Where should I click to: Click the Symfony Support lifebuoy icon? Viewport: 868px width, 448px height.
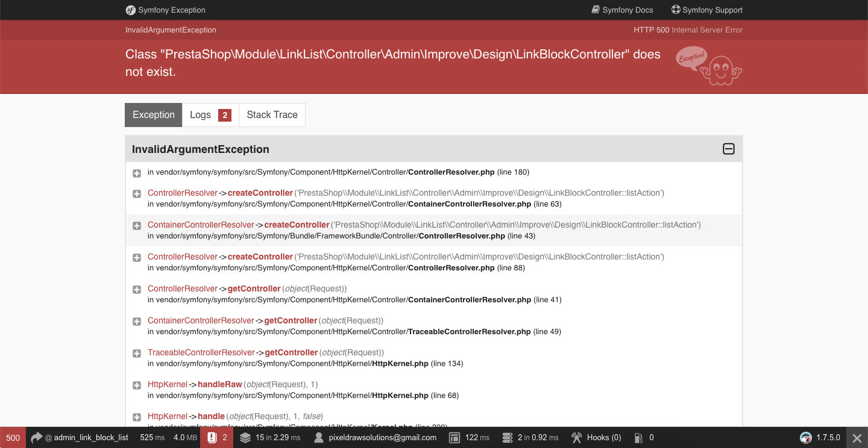tap(676, 10)
